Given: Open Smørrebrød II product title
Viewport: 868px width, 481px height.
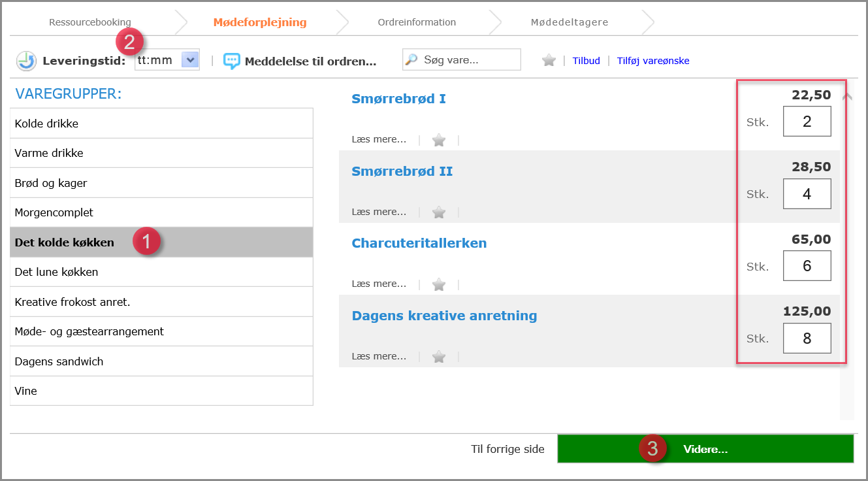Looking at the screenshot, I should [402, 171].
